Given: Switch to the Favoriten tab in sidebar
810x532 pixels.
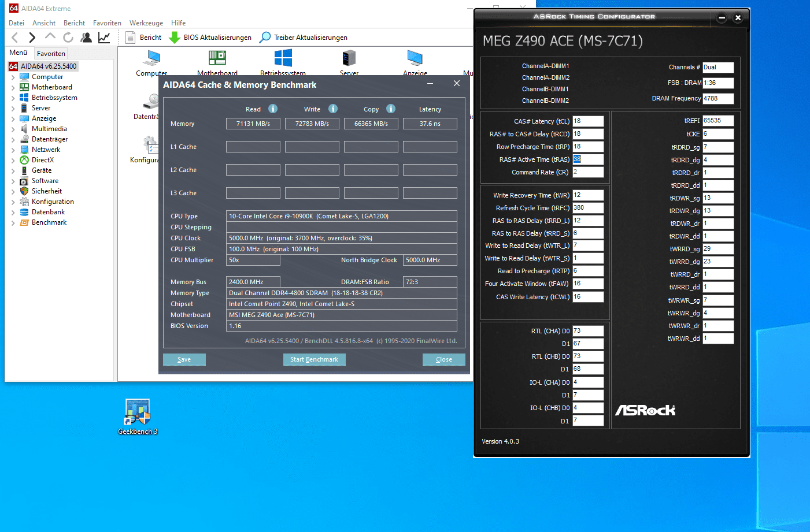Looking at the screenshot, I should pyautogui.click(x=51, y=54).
